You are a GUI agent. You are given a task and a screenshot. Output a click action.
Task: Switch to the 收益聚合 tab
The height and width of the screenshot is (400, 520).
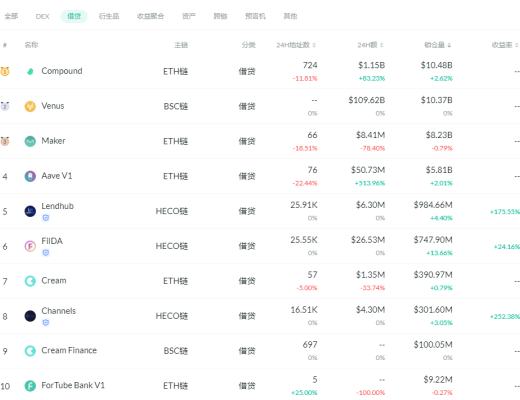click(150, 16)
